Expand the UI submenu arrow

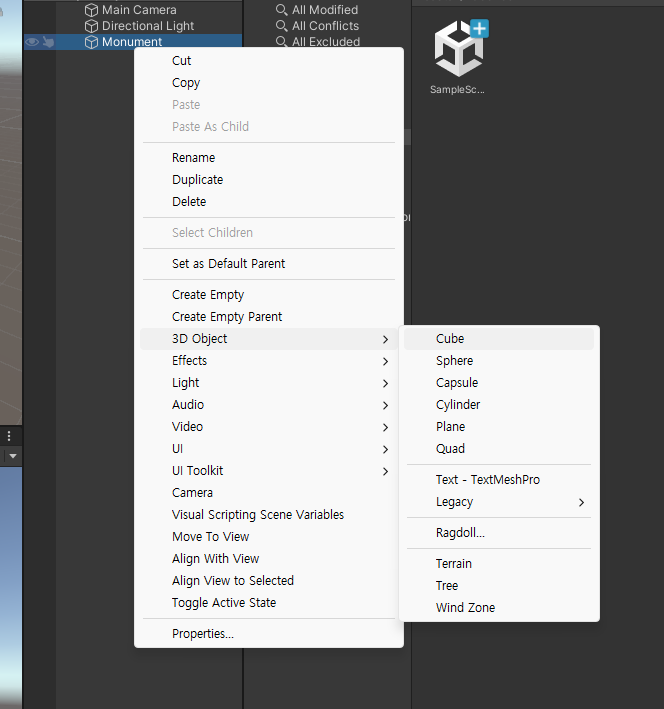385,449
